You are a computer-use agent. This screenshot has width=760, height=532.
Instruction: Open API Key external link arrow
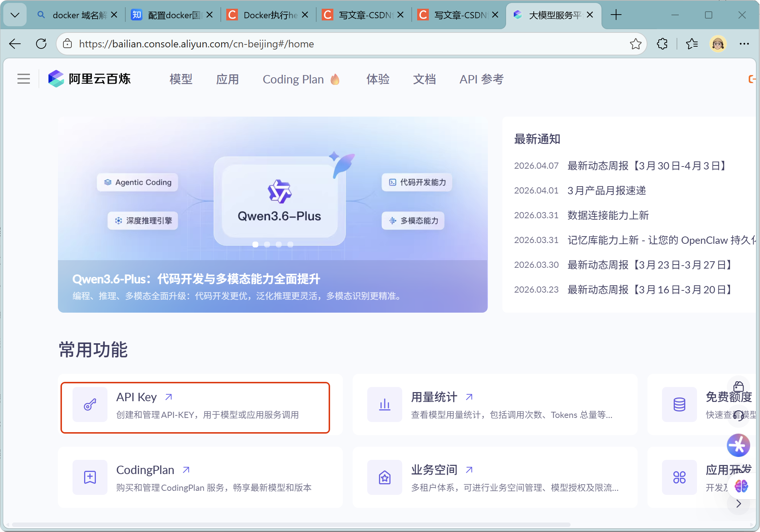pyautogui.click(x=168, y=397)
